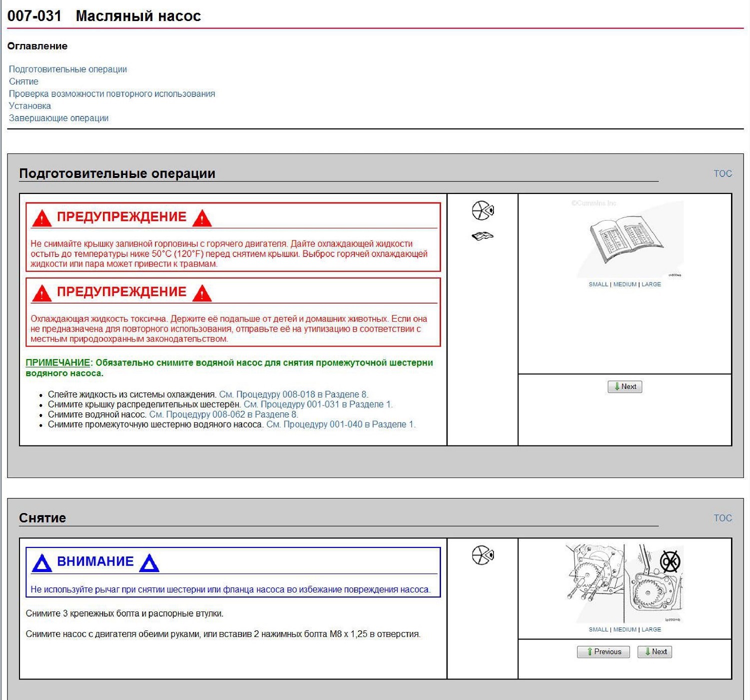Image resolution: width=750 pixels, height=700 pixels.
Task: Click the left red triangle in first ПРЕДУПРЕЖДЕНИЕ box
Action: click(x=41, y=218)
